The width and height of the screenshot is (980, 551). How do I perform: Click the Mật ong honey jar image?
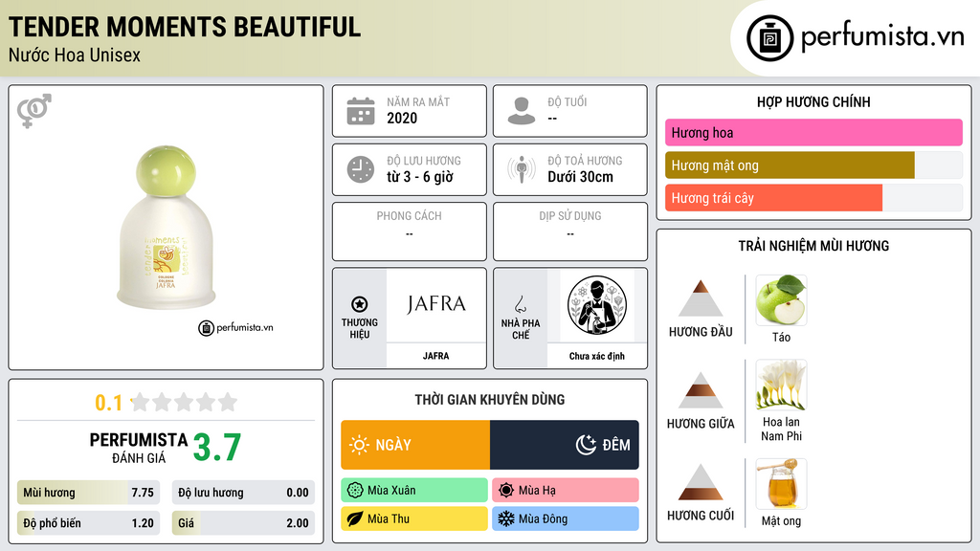(x=781, y=484)
